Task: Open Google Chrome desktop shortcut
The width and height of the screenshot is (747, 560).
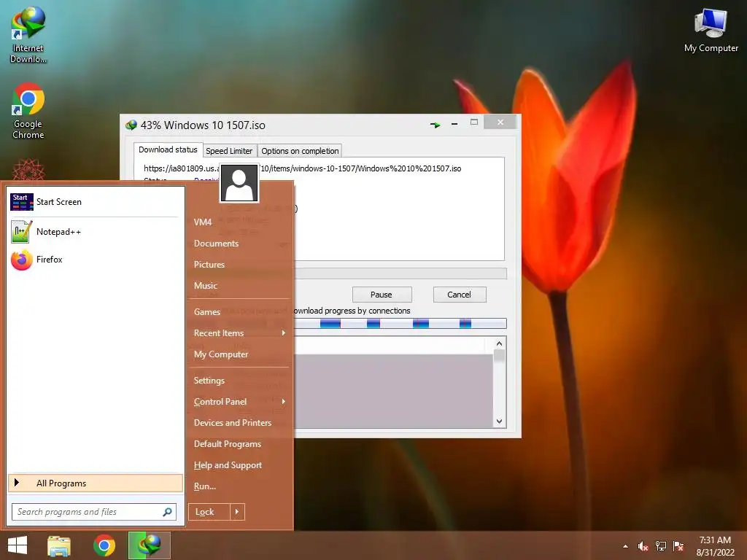Action: tap(28, 111)
